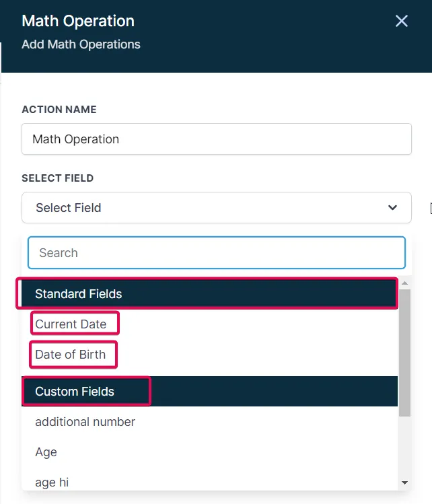Click the Add Math Operations subtitle
Image resolution: width=432 pixels, height=504 pixels.
[x=81, y=44]
